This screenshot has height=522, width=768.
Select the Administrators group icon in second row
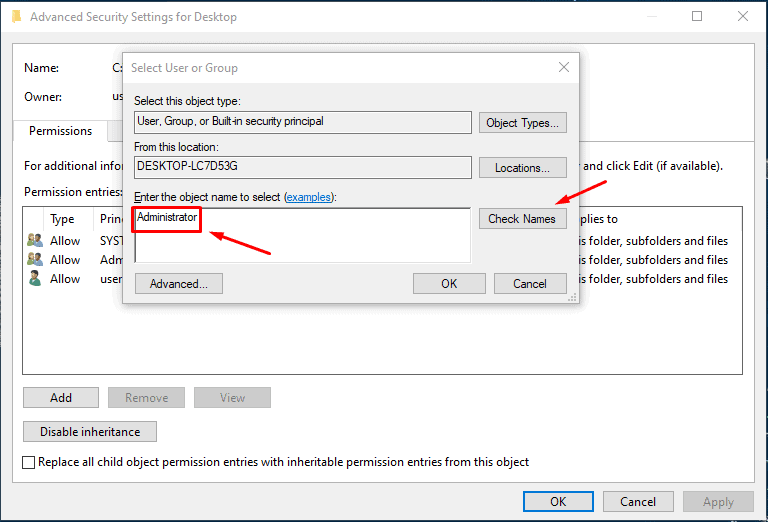pos(35,260)
